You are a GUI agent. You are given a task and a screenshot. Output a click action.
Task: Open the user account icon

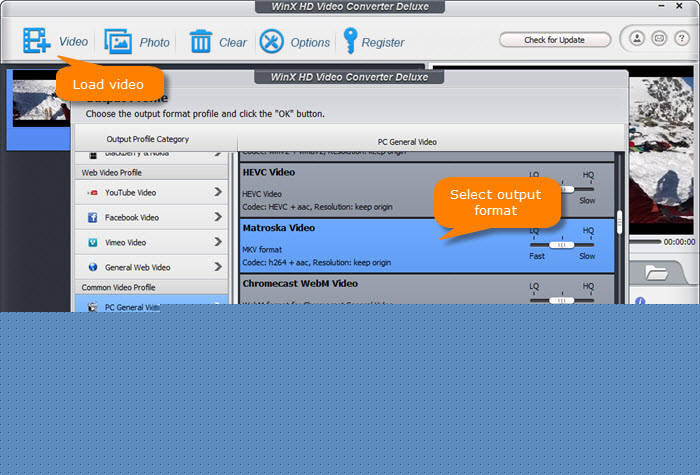tap(637, 38)
